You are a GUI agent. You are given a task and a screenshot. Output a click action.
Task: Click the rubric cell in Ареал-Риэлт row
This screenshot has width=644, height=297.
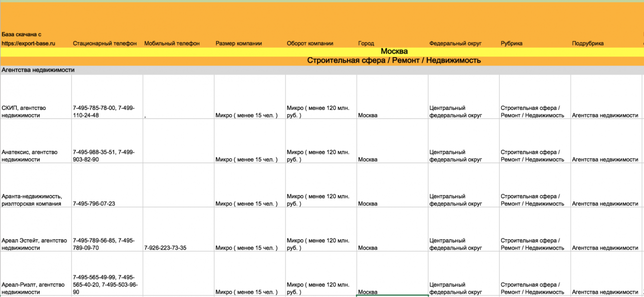[535, 273]
